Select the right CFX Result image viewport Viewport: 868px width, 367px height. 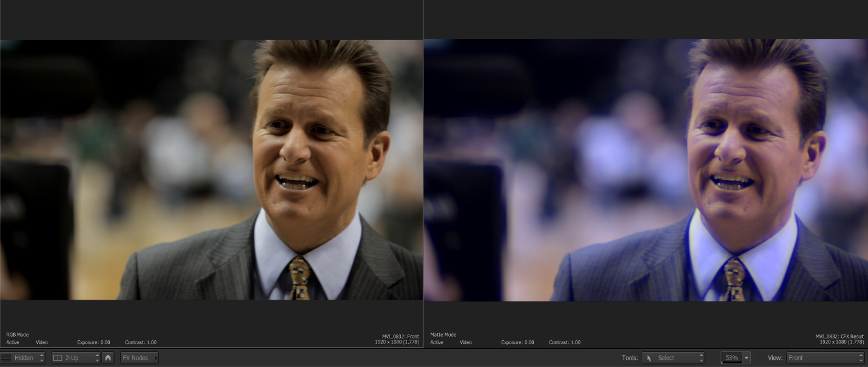point(645,170)
